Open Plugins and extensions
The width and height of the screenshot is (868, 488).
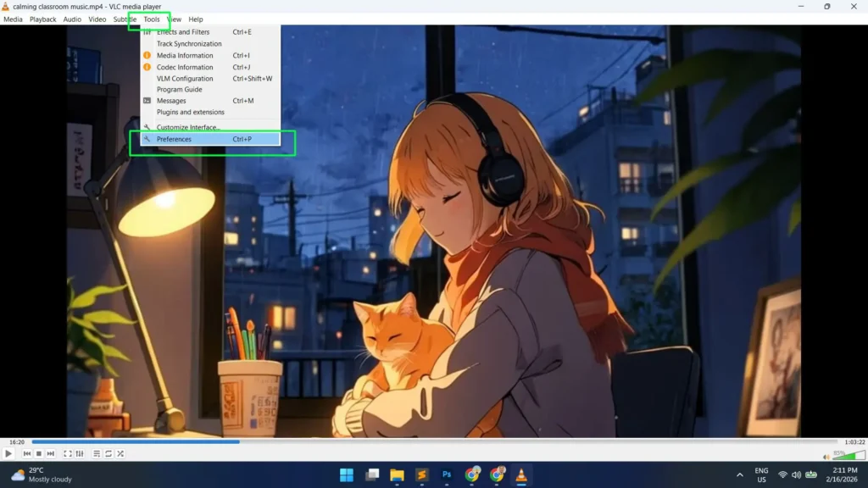[x=190, y=111]
